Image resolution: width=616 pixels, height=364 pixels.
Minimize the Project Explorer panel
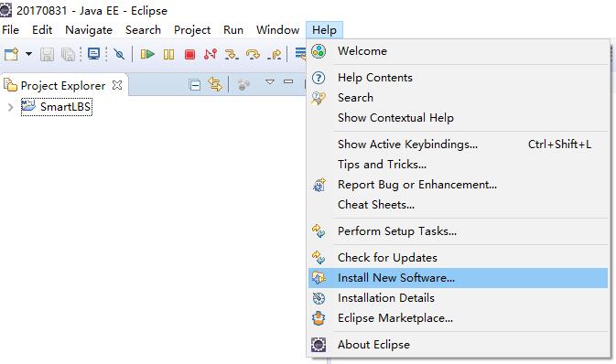(x=288, y=81)
